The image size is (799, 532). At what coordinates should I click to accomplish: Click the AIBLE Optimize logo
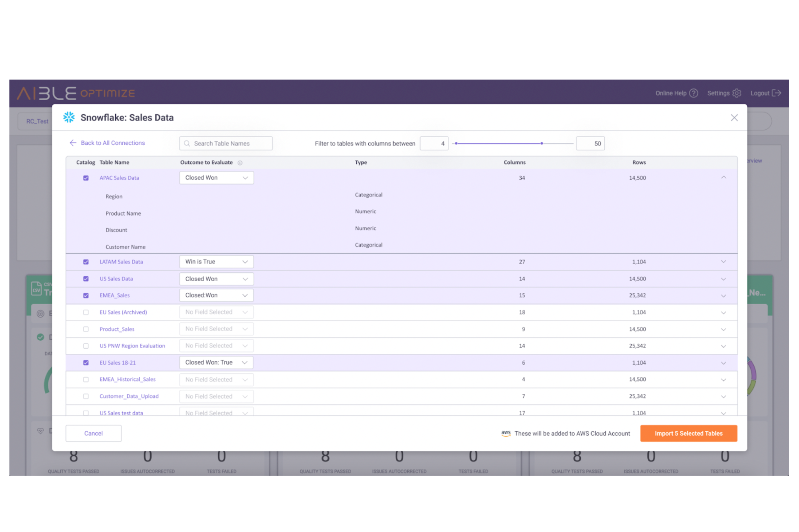[x=76, y=93]
